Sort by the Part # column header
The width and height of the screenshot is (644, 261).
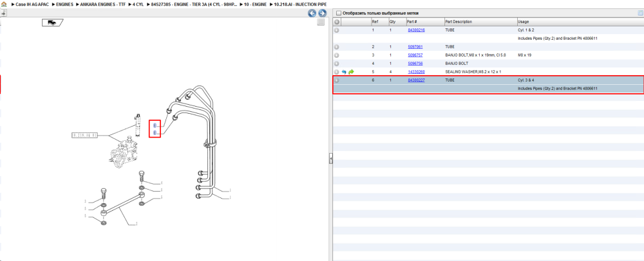[425, 22]
